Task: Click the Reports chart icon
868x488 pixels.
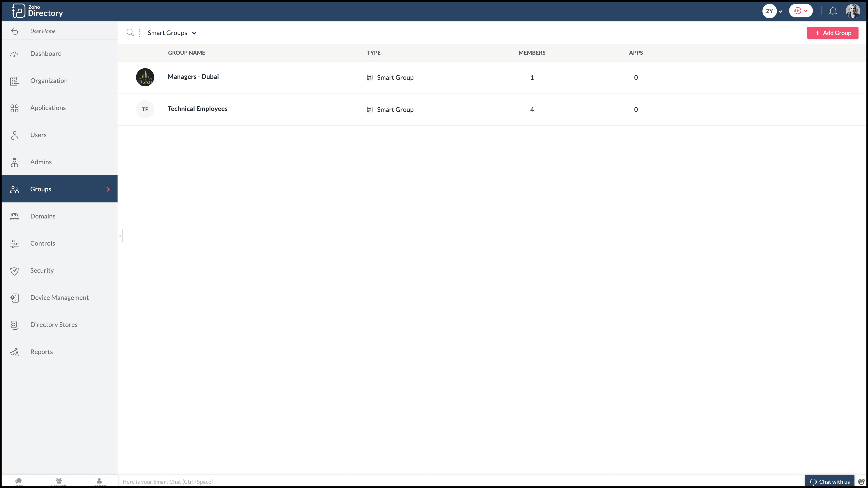Action: (14, 352)
